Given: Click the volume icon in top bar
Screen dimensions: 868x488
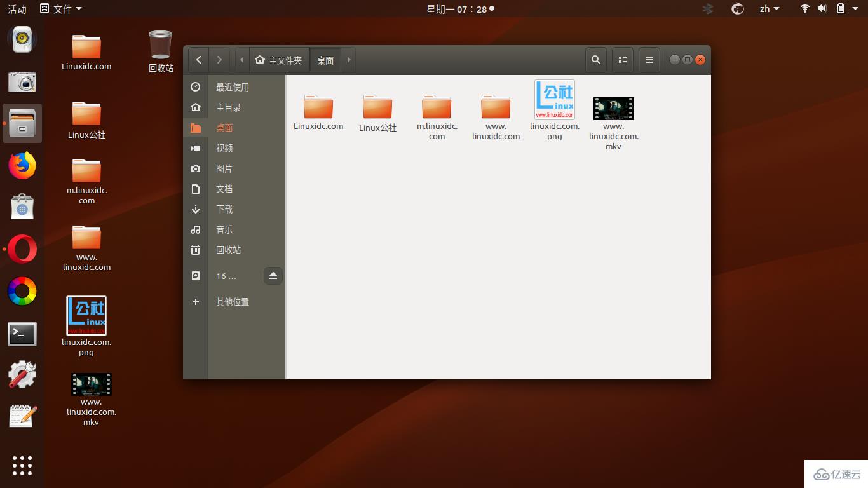Looking at the screenshot, I should coord(822,9).
